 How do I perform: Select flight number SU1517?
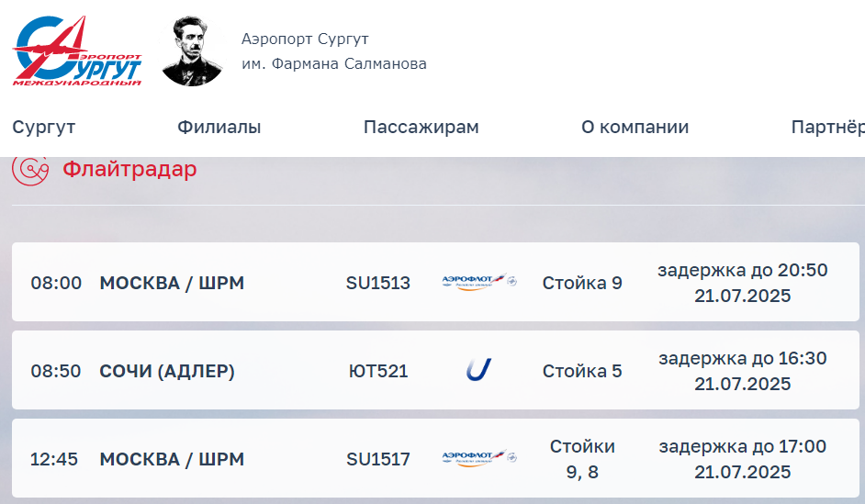tap(378, 459)
